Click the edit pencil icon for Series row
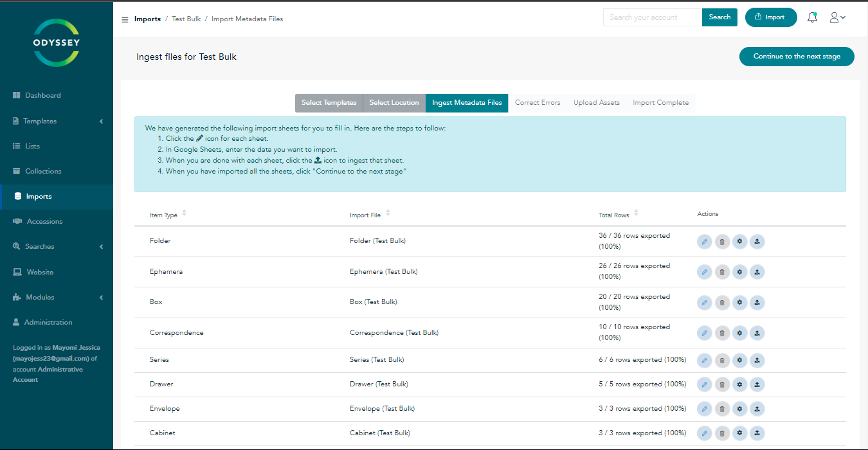 click(x=705, y=360)
